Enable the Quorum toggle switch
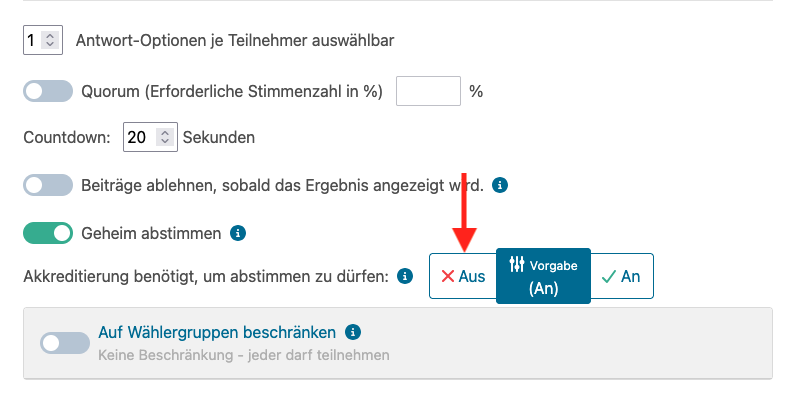 click(48, 91)
